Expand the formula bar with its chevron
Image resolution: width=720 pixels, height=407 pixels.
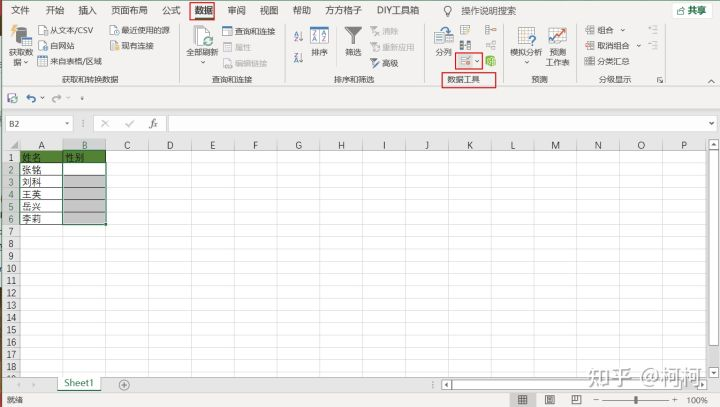point(711,123)
